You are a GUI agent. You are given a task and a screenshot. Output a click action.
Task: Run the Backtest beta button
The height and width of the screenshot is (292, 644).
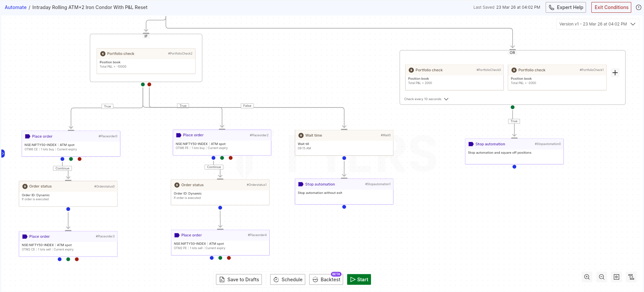click(x=326, y=279)
